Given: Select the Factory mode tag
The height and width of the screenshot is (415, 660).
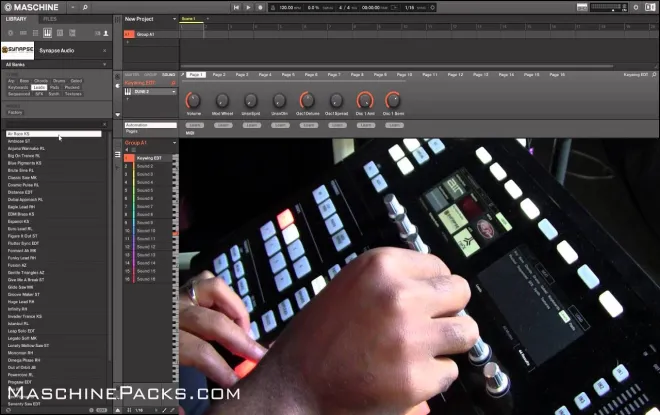Looking at the screenshot, I should pos(15,112).
